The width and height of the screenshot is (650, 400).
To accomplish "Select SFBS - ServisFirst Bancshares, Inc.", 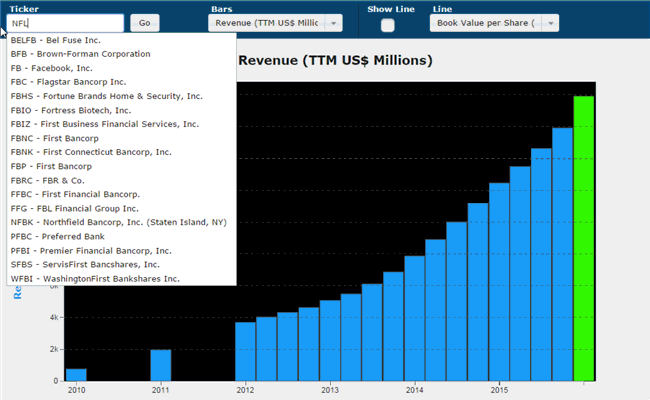I will tap(121, 264).
